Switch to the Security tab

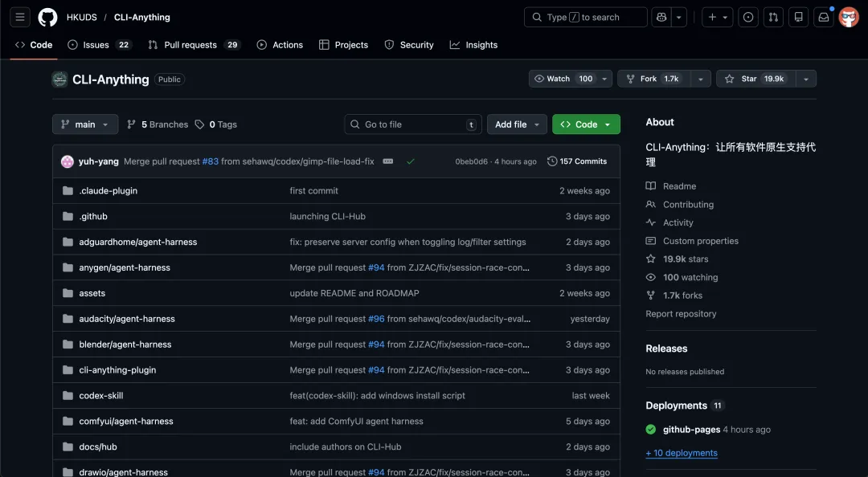tap(409, 45)
